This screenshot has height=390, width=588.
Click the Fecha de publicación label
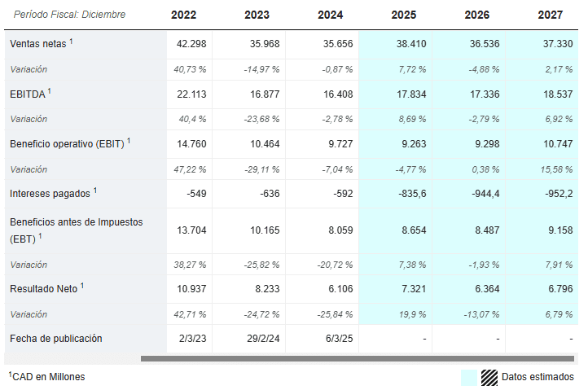pyautogui.click(x=56, y=338)
